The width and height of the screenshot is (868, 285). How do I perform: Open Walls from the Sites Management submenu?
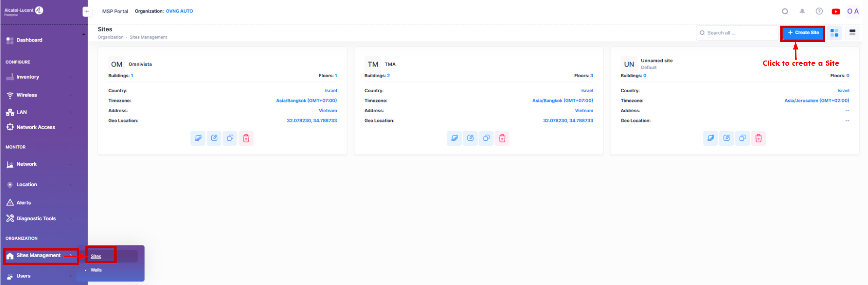pyautogui.click(x=96, y=270)
